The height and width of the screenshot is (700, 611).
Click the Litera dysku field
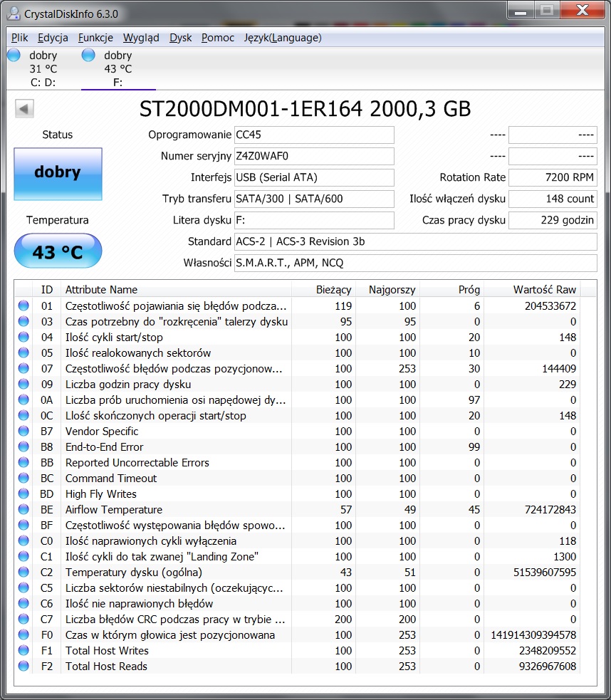[x=314, y=221]
